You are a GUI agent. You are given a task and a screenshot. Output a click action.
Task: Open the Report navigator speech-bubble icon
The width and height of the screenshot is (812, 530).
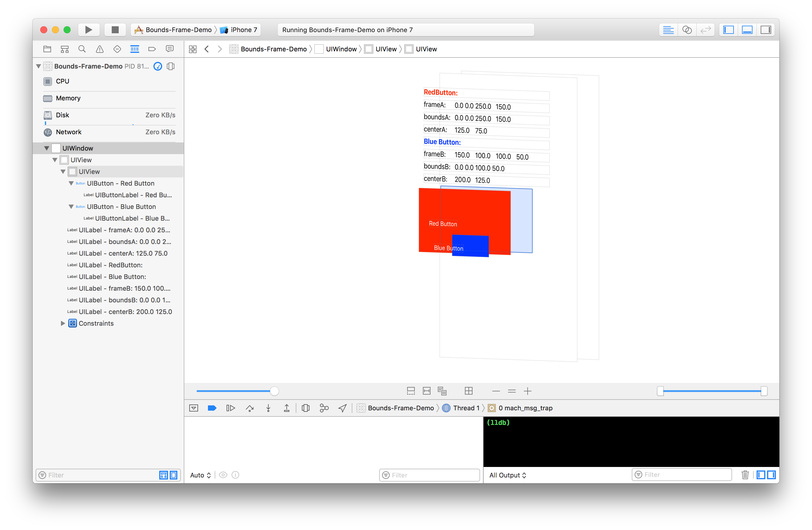point(169,49)
